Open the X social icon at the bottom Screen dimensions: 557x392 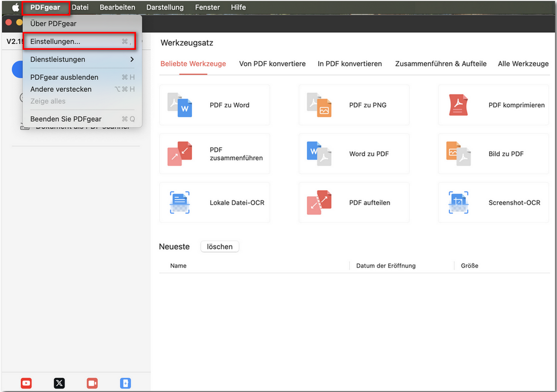click(x=59, y=383)
